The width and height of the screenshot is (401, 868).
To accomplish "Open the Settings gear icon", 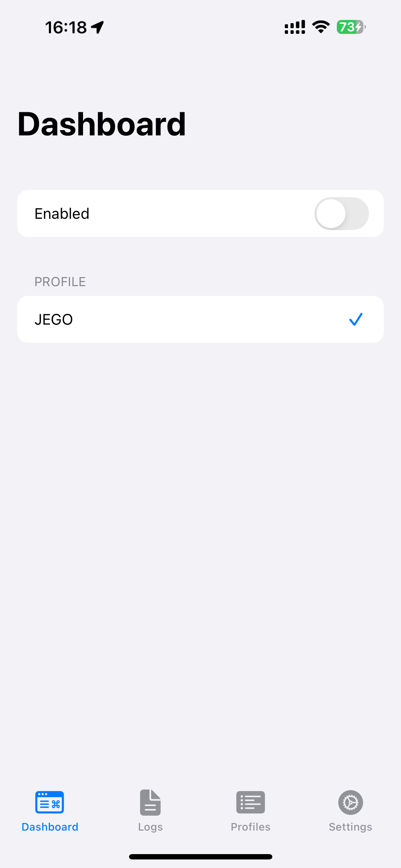I will pyautogui.click(x=351, y=802).
